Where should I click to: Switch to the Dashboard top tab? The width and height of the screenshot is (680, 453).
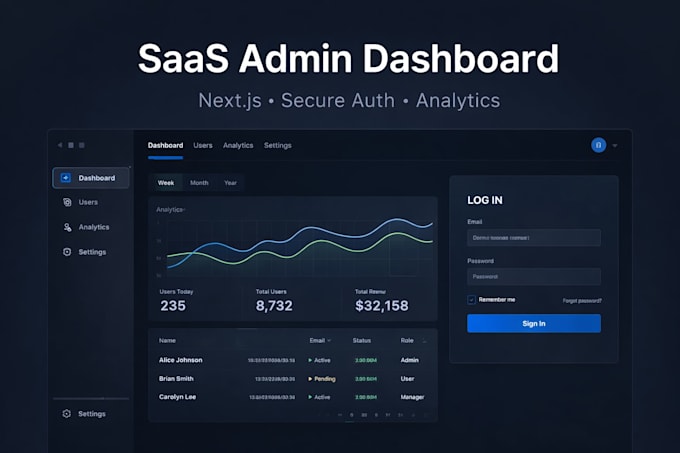click(x=165, y=145)
